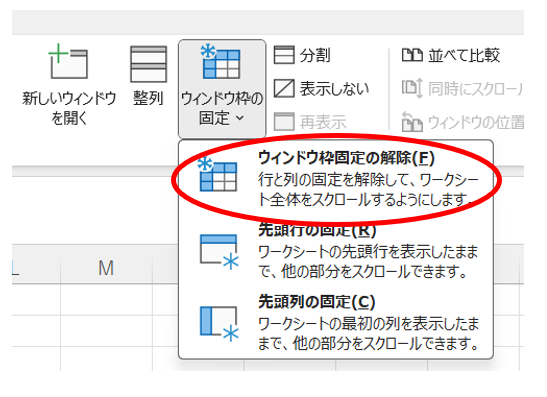Select ウィンドウ枠固定の解除(F) menu item
Screen dimensions: 547x397
click(336, 179)
